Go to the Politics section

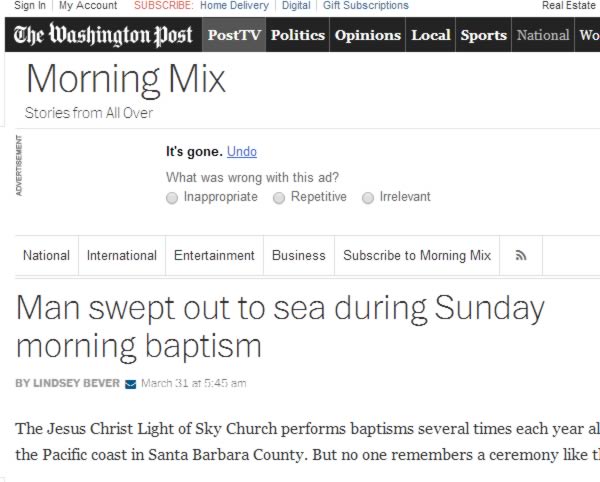[x=298, y=35]
